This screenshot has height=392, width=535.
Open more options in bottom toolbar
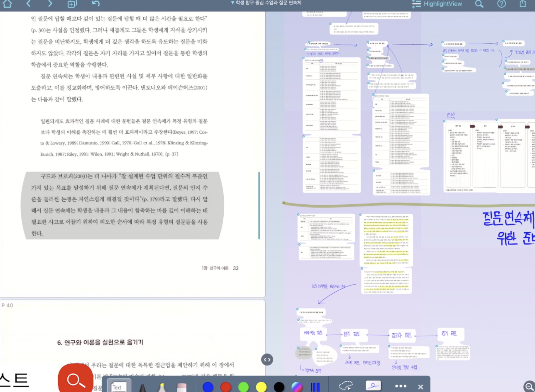point(401,386)
